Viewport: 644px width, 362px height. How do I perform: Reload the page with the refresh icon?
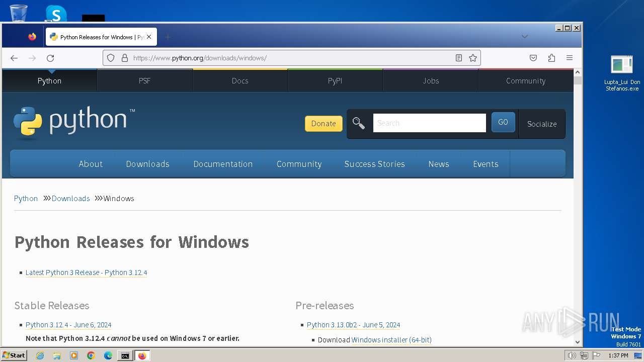click(50, 58)
